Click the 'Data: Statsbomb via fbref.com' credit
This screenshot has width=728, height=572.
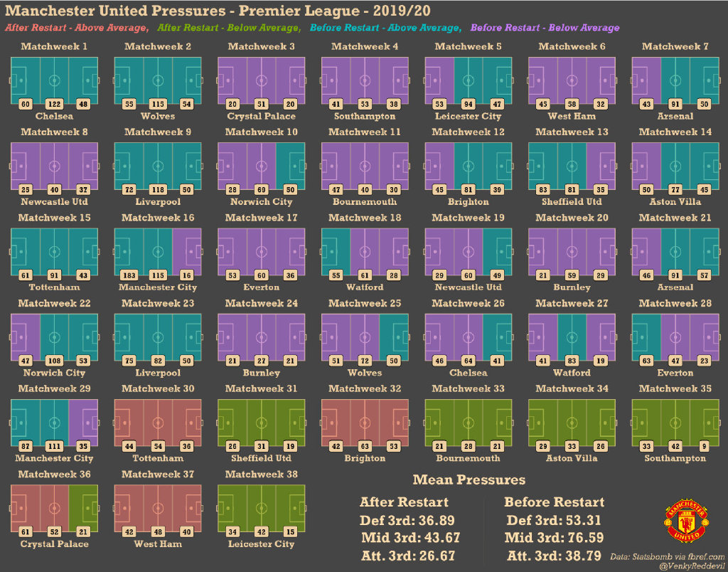coord(667,556)
